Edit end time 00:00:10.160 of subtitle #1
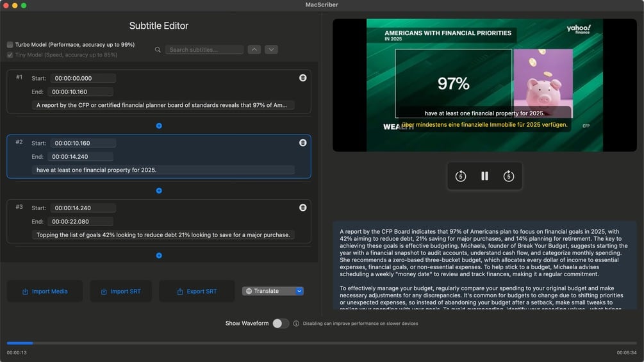The width and height of the screenshot is (644, 362). pyautogui.click(x=80, y=92)
